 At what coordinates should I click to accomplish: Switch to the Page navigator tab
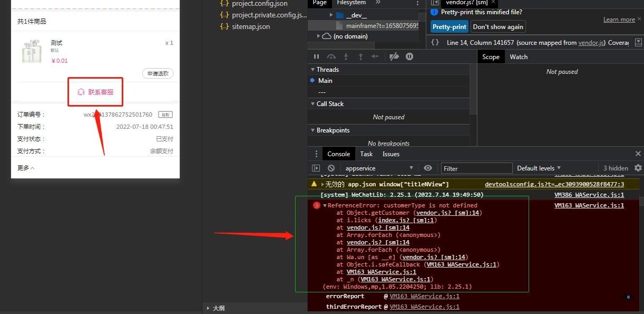(x=320, y=3)
